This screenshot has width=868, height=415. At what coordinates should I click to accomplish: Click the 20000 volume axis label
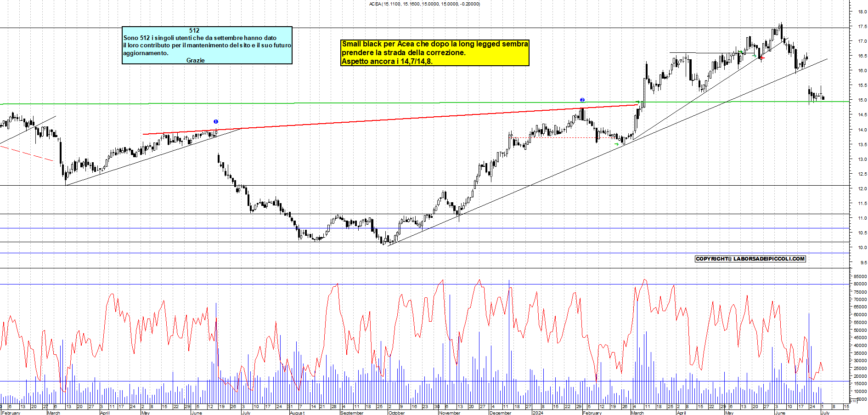point(860,376)
